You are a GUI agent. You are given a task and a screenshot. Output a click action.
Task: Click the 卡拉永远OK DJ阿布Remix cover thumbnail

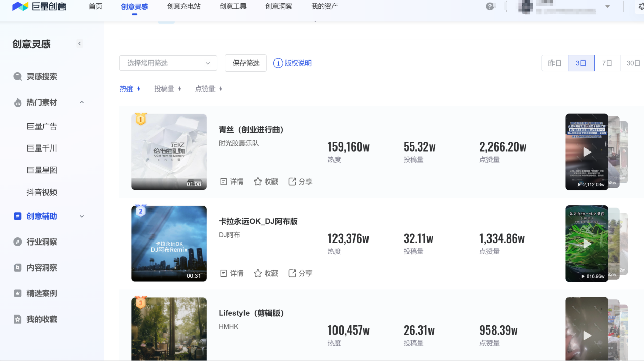[169, 244]
